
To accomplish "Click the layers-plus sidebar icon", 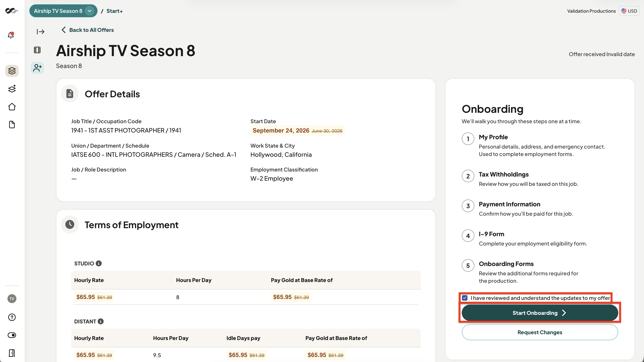I will pyautogui.click(x=12, y=89).
